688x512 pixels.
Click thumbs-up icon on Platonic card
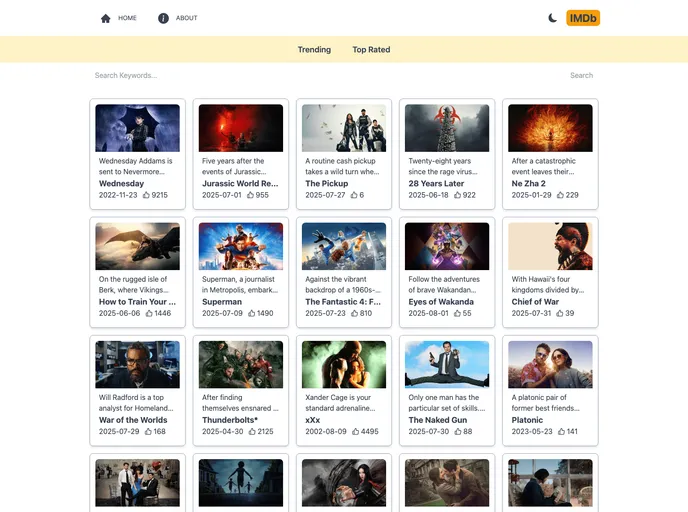click(561, 431)
